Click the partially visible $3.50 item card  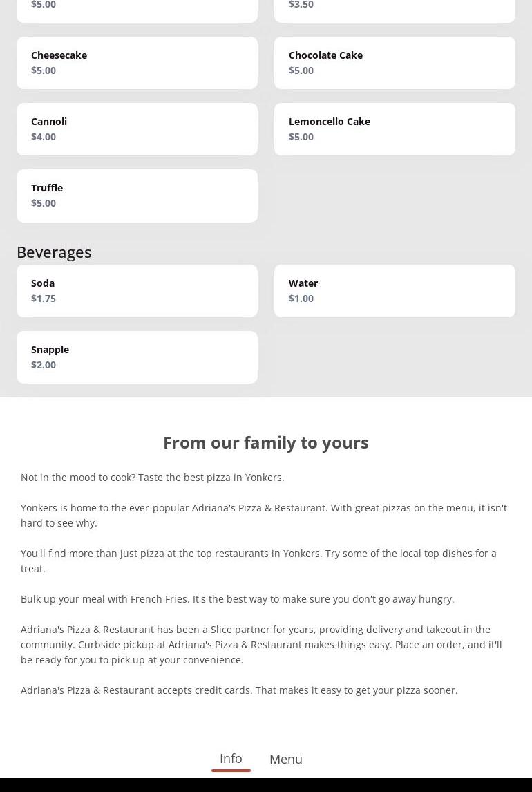[395, 10]
